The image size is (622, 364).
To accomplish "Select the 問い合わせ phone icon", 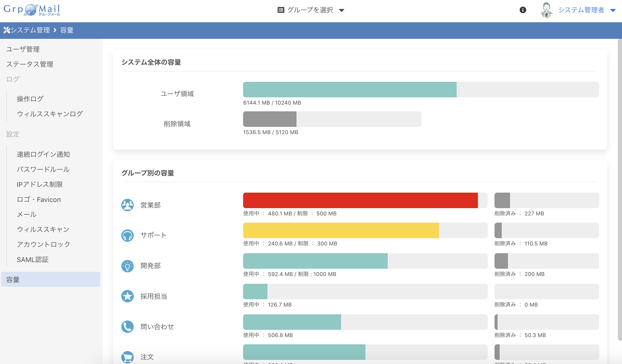I will 127,327.
